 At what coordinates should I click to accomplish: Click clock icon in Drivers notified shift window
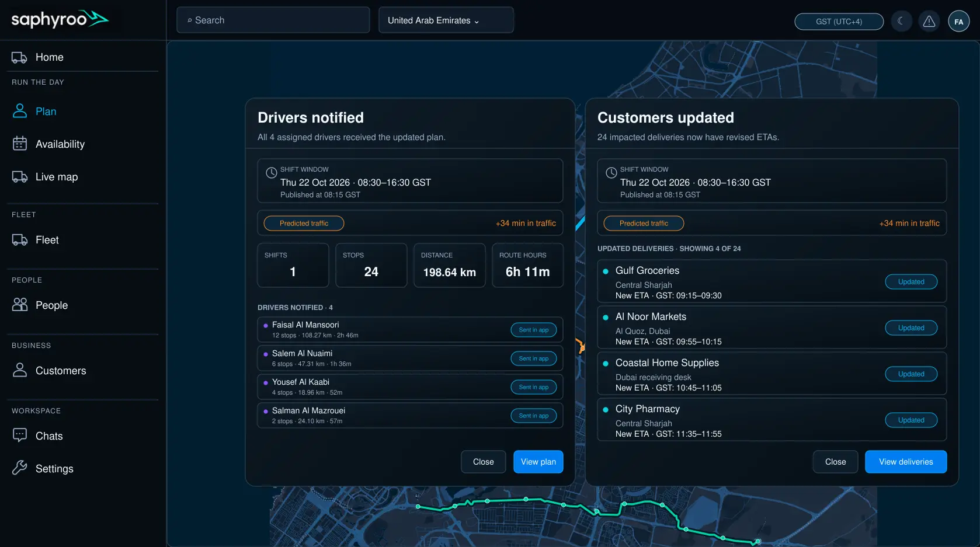coord(271,173)
